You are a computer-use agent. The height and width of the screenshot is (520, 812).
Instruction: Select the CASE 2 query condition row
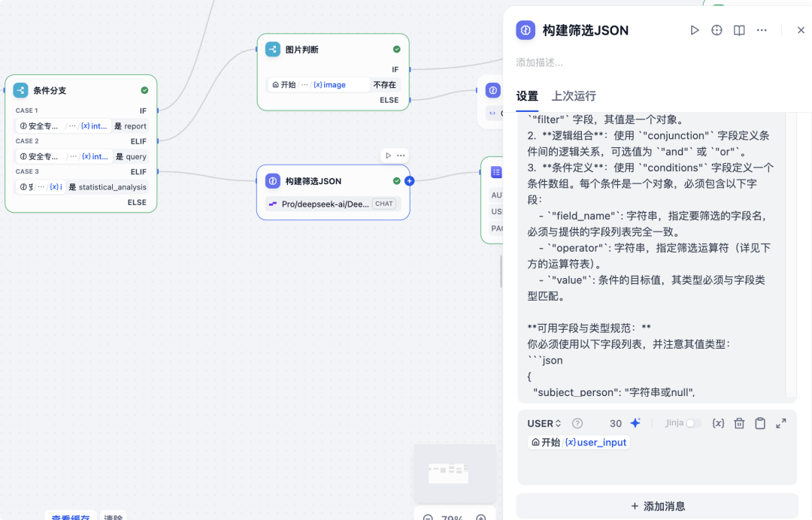80,156
